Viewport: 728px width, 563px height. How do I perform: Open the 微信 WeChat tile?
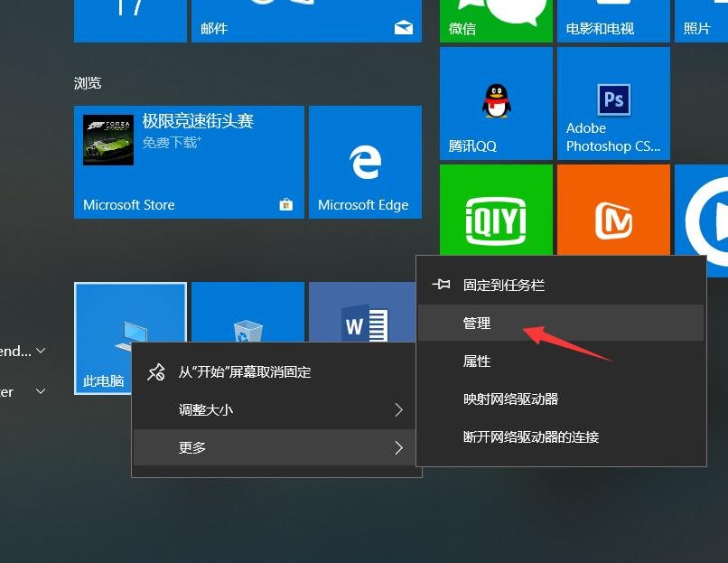pos(495,20)
